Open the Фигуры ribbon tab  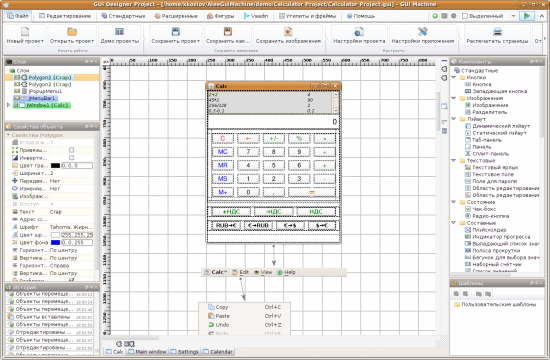(x=221, y=16)
